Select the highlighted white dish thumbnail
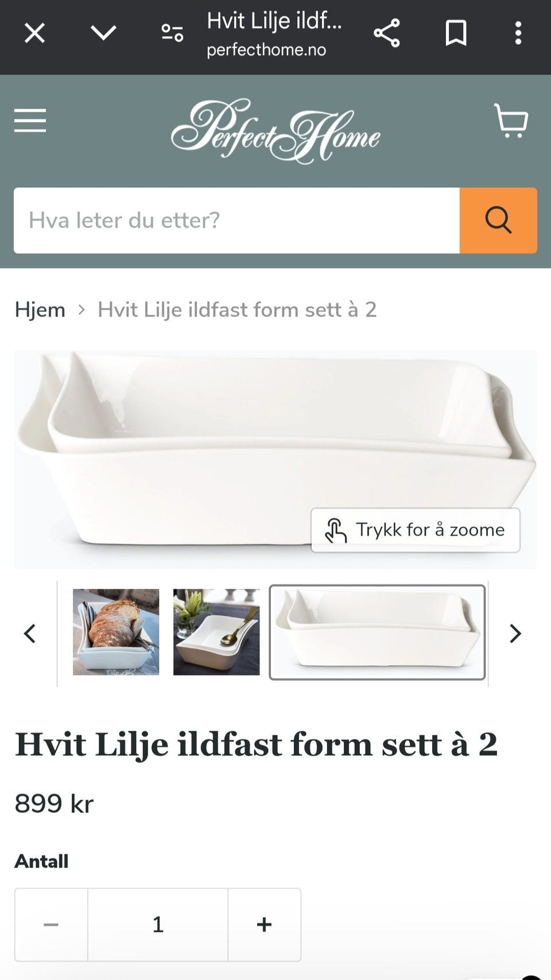This screenshot has width=551, height=980. pos(377,632)
